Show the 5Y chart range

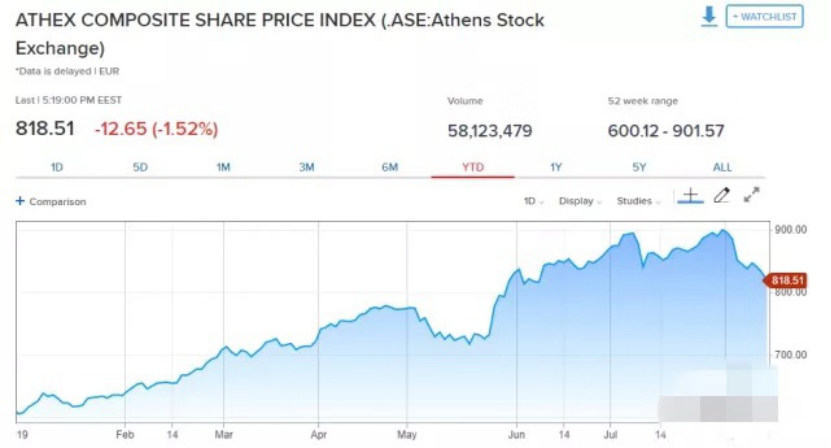coord(639,167)
